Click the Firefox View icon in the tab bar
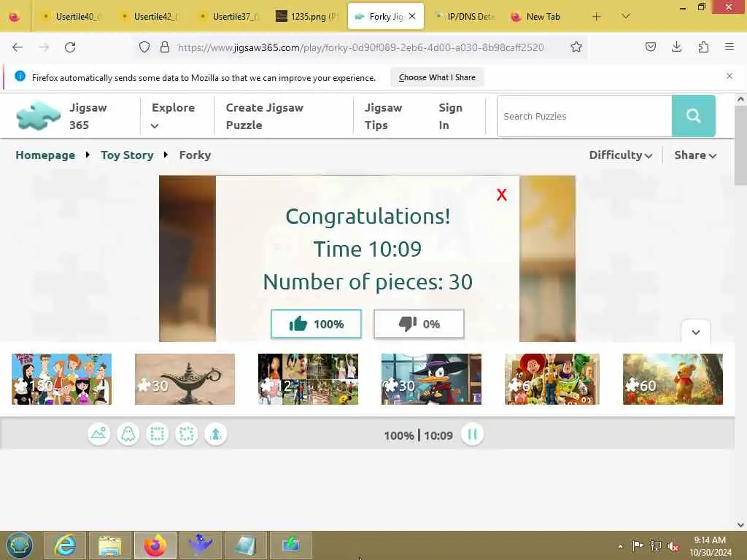 pyautogui.click(x=15, y=17)
